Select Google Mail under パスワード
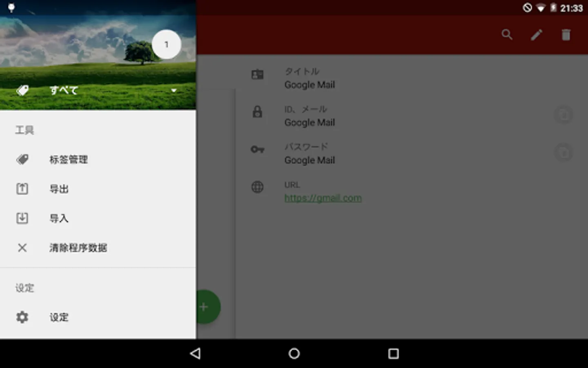This screenshot has width=588, height=368. [x=310, y=160]
